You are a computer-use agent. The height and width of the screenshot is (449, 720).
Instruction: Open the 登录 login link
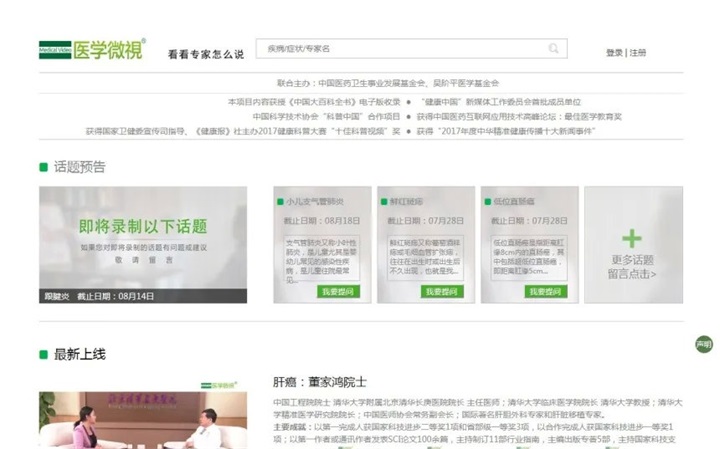point(614,53)
